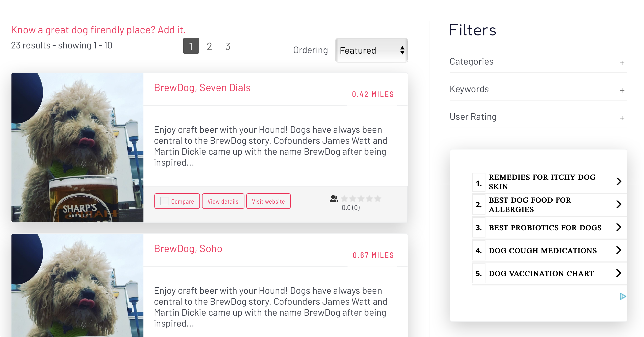Click the first rating star for BrewDog Seven Dials
This screenshot has width=644, height=337.
click(x=345, y=198)
